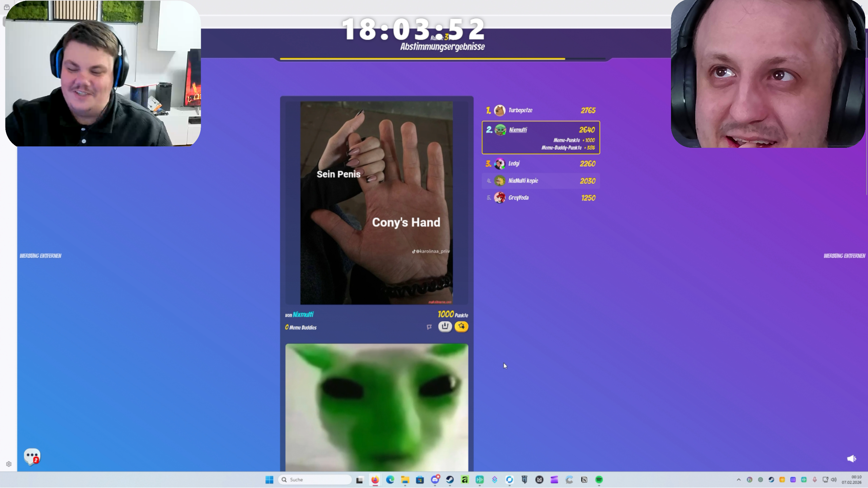Open Steam from the taskbar
868x488 pixels.
click(450, 480)
